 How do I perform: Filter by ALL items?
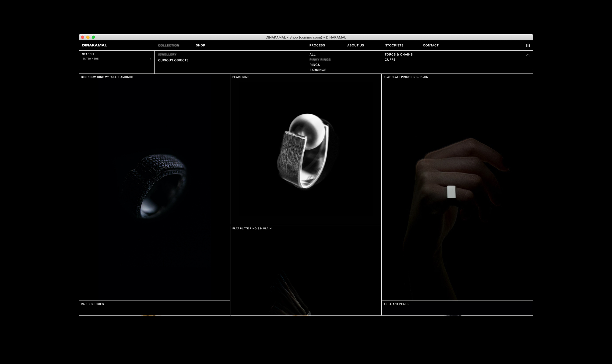point(312,54)
